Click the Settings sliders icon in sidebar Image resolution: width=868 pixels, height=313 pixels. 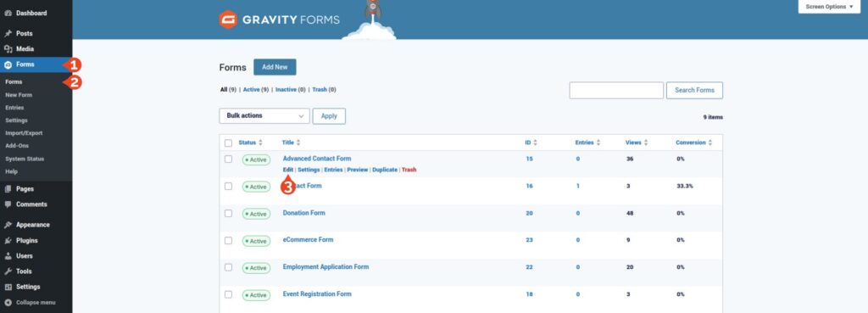pos(8,287)
